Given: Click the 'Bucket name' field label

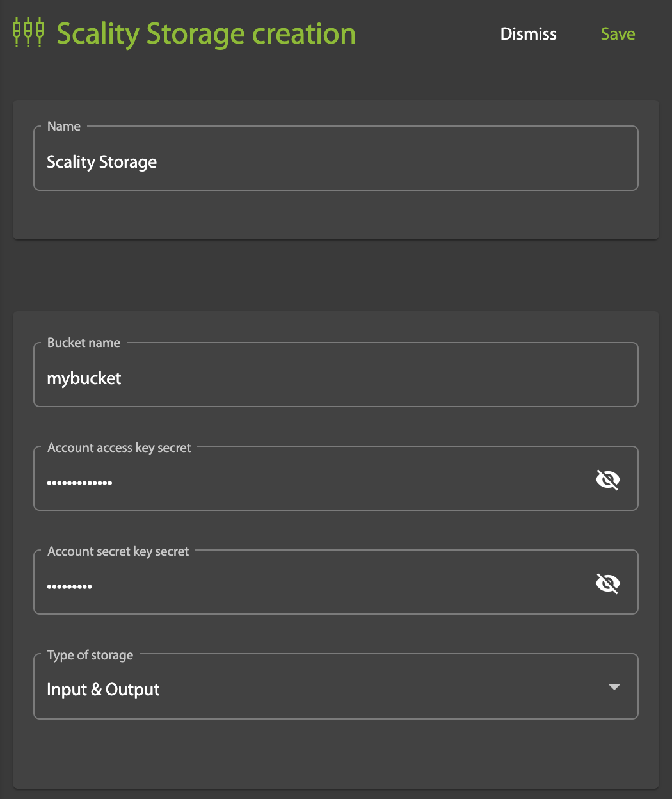Looking at the screenshot, I should click(84, 343).
